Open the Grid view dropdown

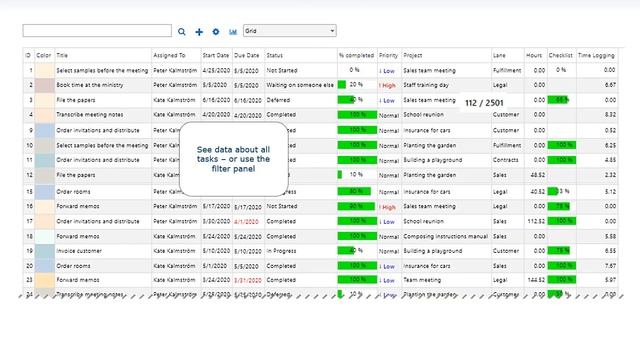[290, 31]
